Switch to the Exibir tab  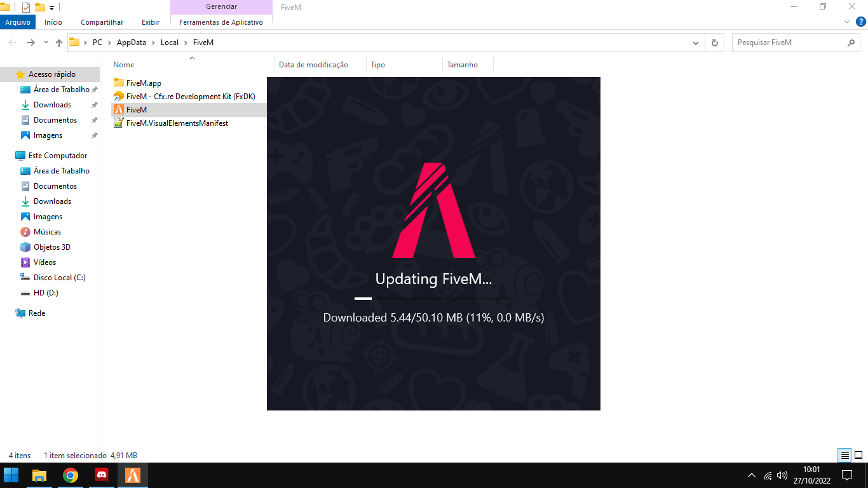click(151, 22)
